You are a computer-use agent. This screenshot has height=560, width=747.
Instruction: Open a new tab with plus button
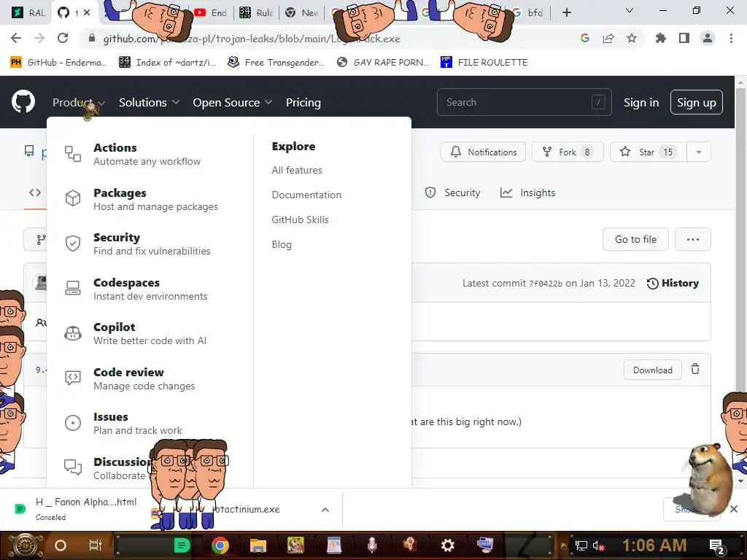[566, 12]
